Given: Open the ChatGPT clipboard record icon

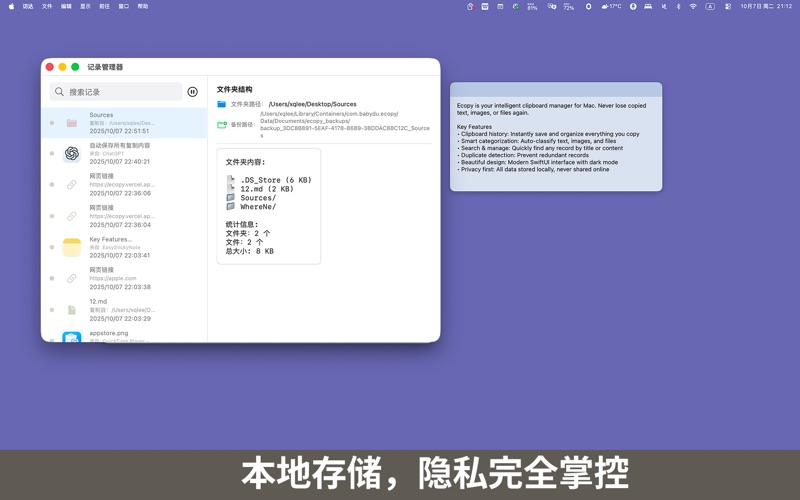Looking at the screenshot, I should (x=72, y=153).
